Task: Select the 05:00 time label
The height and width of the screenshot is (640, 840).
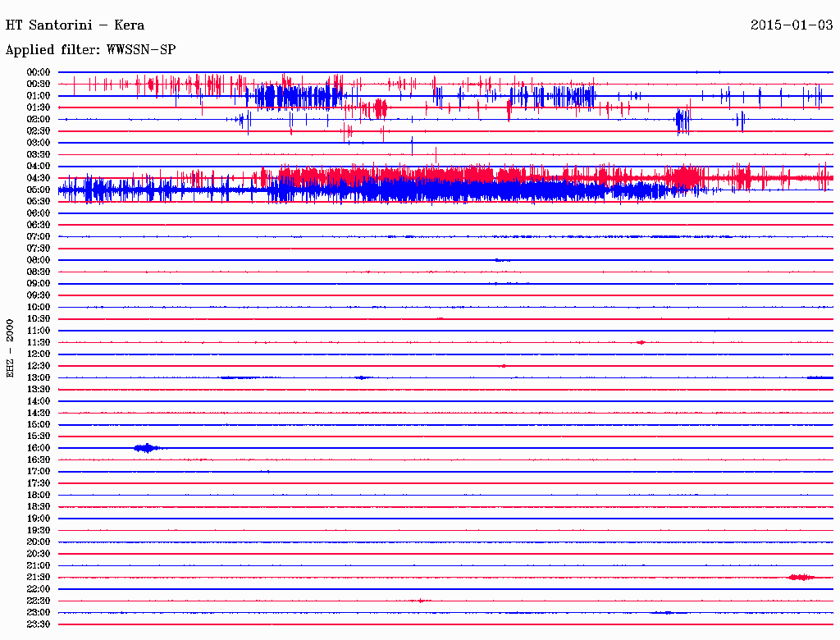Action: 39,190
